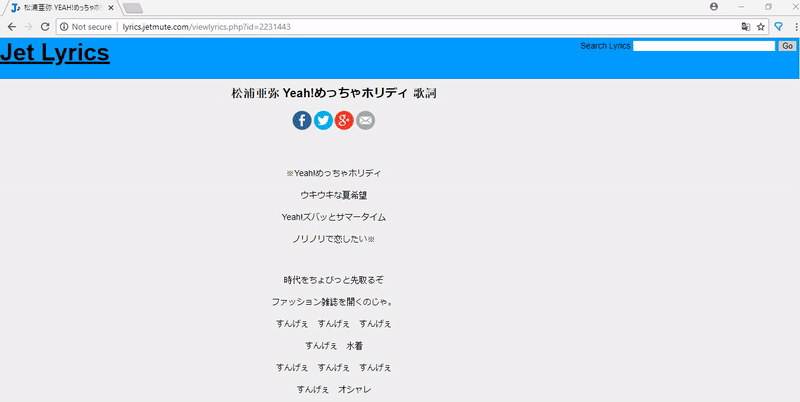The image size is (800, 402).
Task: Click the browser forward arrow
Action: 28,27
